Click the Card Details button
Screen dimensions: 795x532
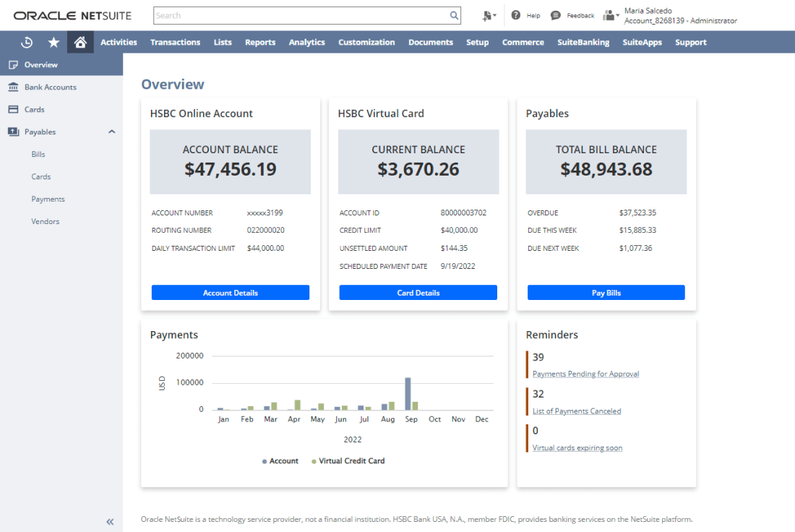tap(418, 293)
